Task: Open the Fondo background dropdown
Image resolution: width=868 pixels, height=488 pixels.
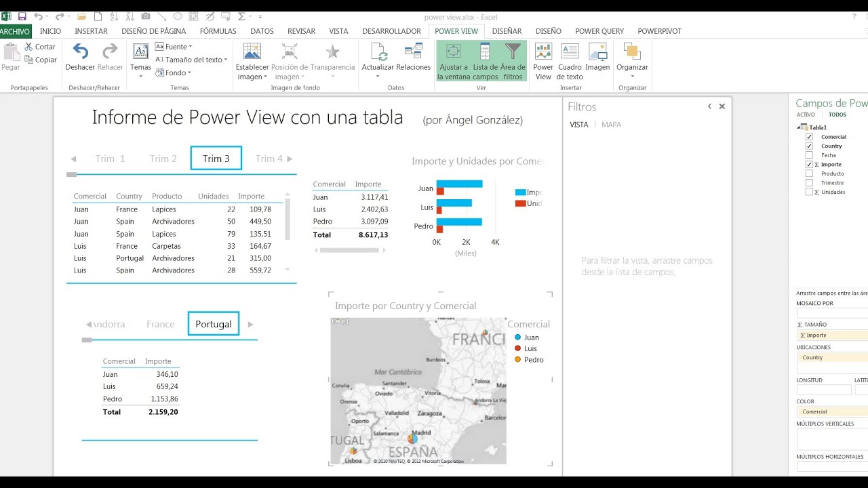Action: (174, 73)
